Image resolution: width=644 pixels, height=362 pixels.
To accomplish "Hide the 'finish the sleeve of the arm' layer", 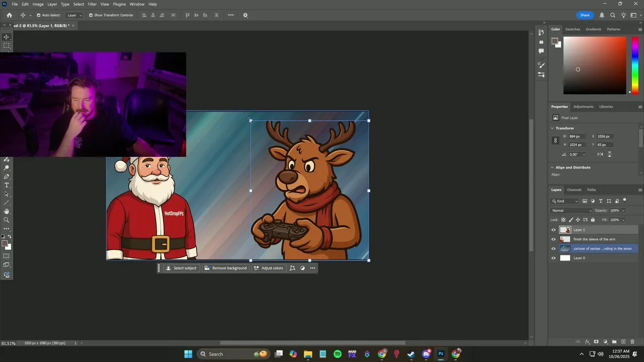I will [x=554, y=239].
